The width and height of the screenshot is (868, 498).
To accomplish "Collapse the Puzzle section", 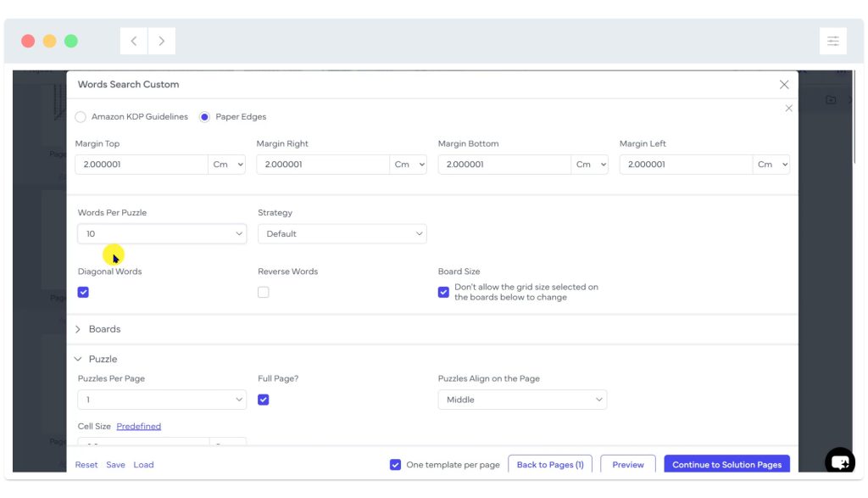I will 97,359.
